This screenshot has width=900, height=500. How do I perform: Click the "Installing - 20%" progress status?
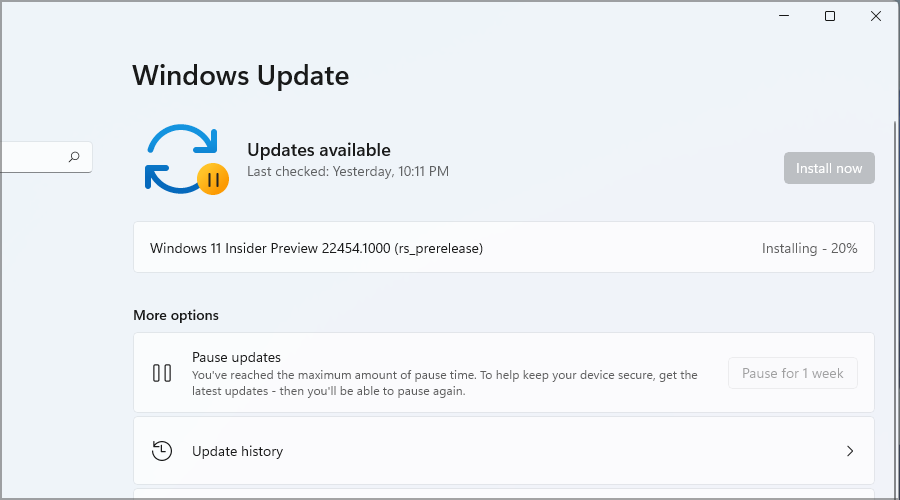click(809, 248)
